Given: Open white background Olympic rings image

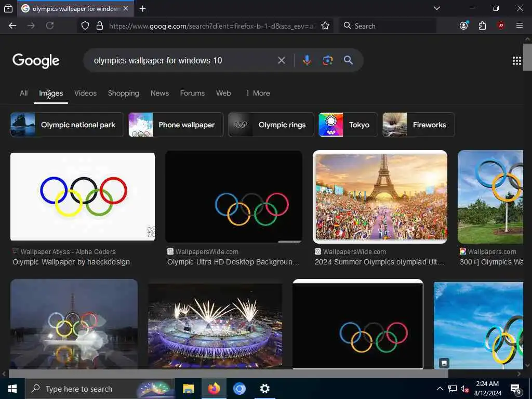Looking at the screenshot, I should pyautogui.click(x=83, y=197).
